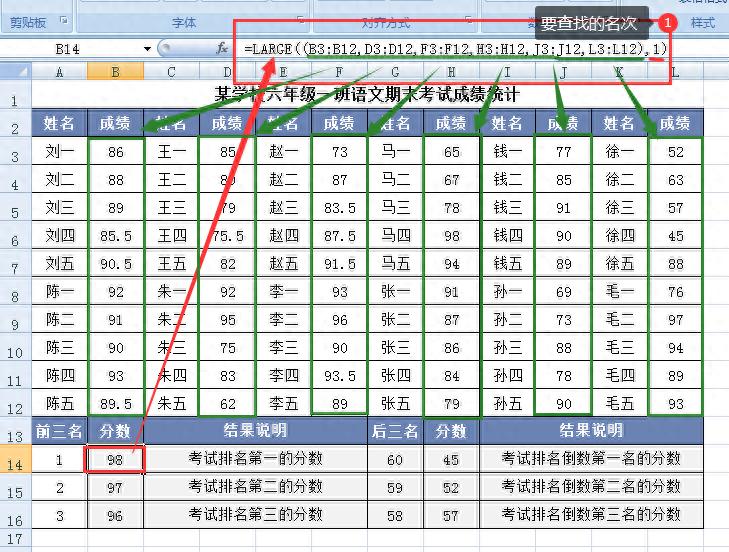Select column H header

451,72
